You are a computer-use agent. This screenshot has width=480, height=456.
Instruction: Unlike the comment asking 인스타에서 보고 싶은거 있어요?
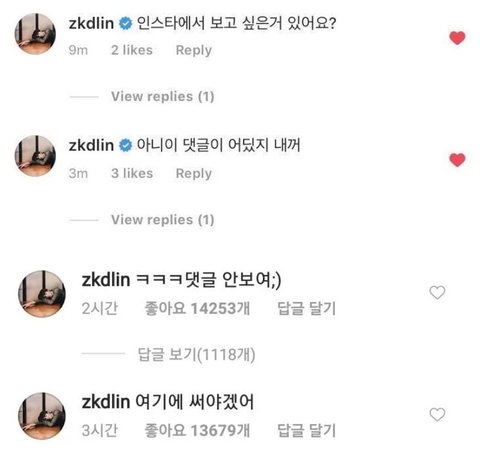point(457,38)
